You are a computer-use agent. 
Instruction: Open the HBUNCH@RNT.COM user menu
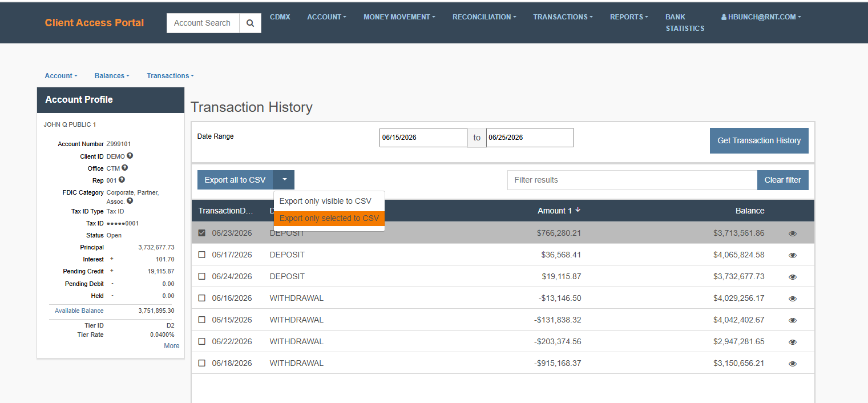[x=761, y=17]
